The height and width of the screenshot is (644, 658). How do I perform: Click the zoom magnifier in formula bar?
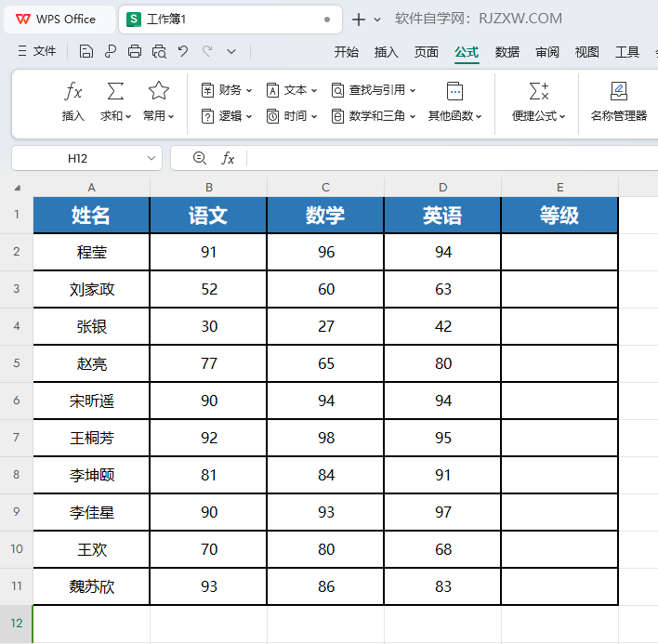(x=199, y=158)
